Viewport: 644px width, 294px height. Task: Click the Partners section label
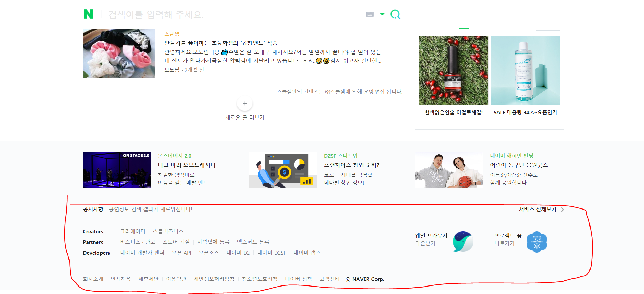coord(93,242)
